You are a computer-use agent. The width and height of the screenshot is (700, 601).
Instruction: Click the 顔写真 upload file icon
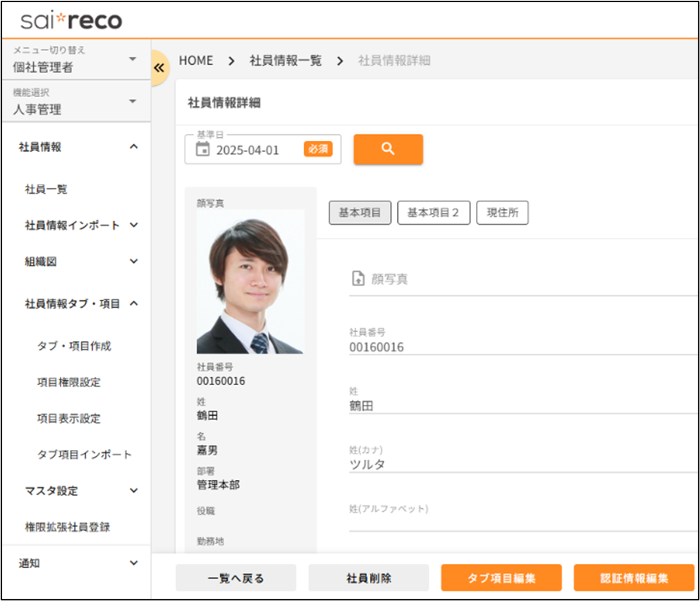(358, 279)
